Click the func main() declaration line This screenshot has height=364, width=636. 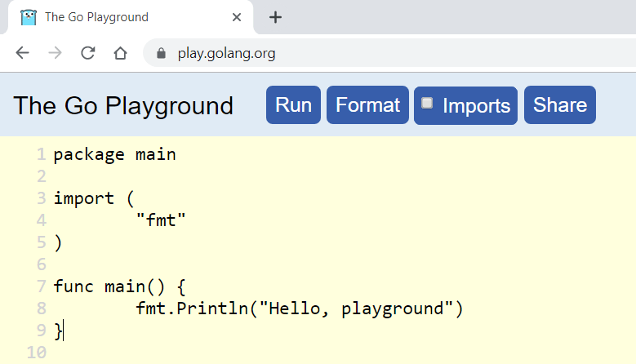pyautogui.click(x=119, y=286)
